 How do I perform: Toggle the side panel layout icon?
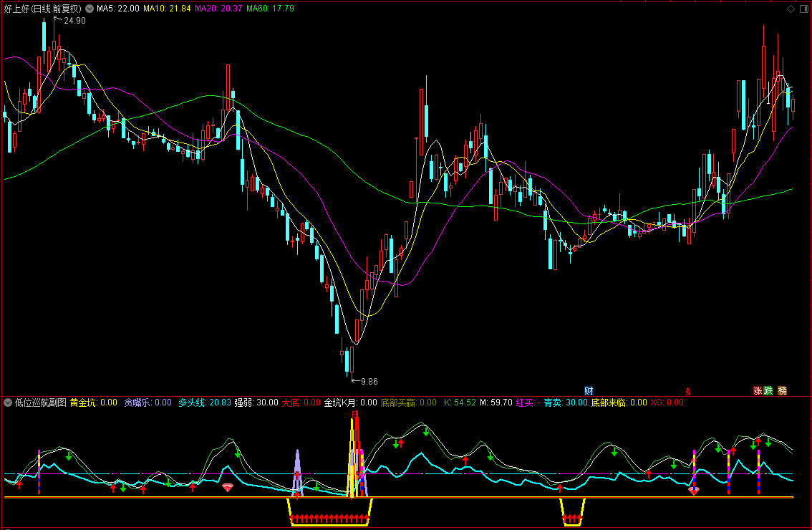(804, 9)
